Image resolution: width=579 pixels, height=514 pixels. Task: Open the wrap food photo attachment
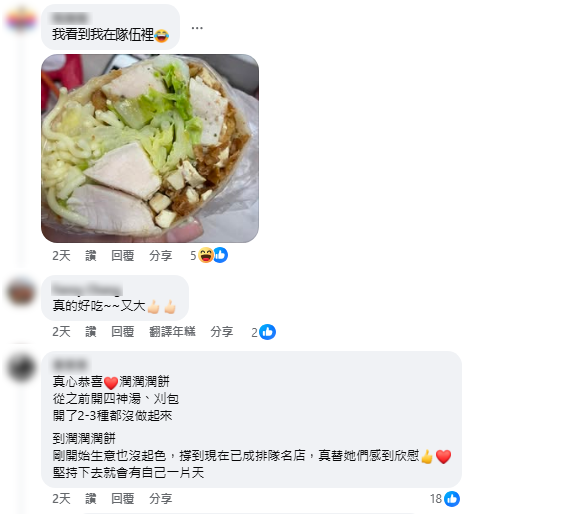[x=150, y=148]
